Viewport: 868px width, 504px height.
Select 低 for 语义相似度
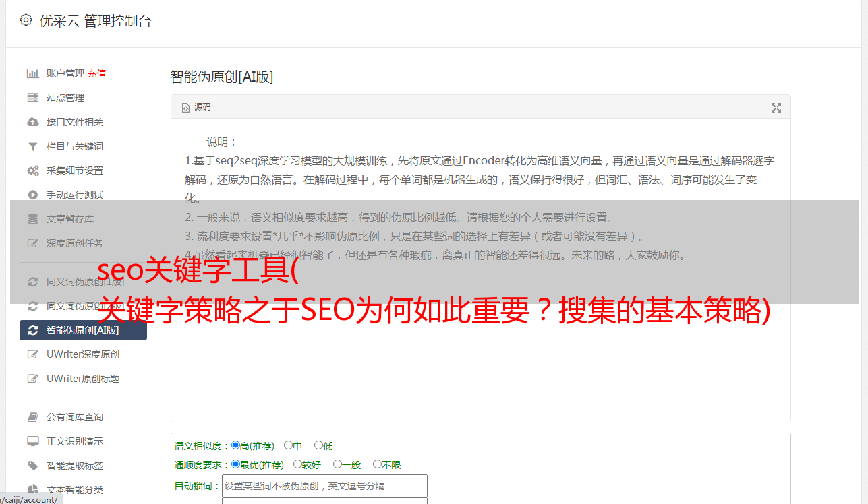pos(318,445)
